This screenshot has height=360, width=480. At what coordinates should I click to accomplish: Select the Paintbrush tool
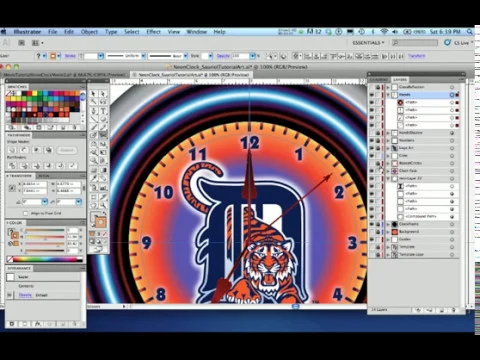click(94, 127)
